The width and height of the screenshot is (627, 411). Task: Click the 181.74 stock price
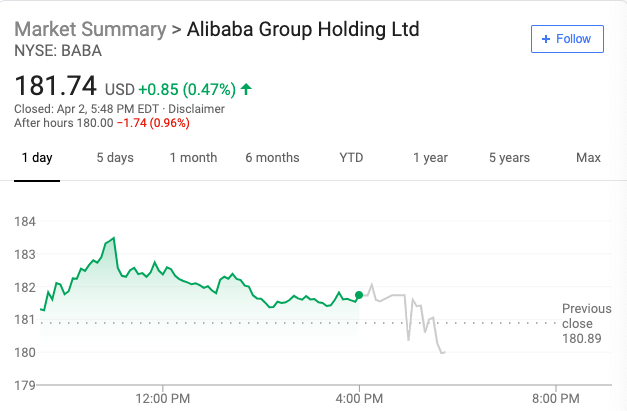click(55, 88)
